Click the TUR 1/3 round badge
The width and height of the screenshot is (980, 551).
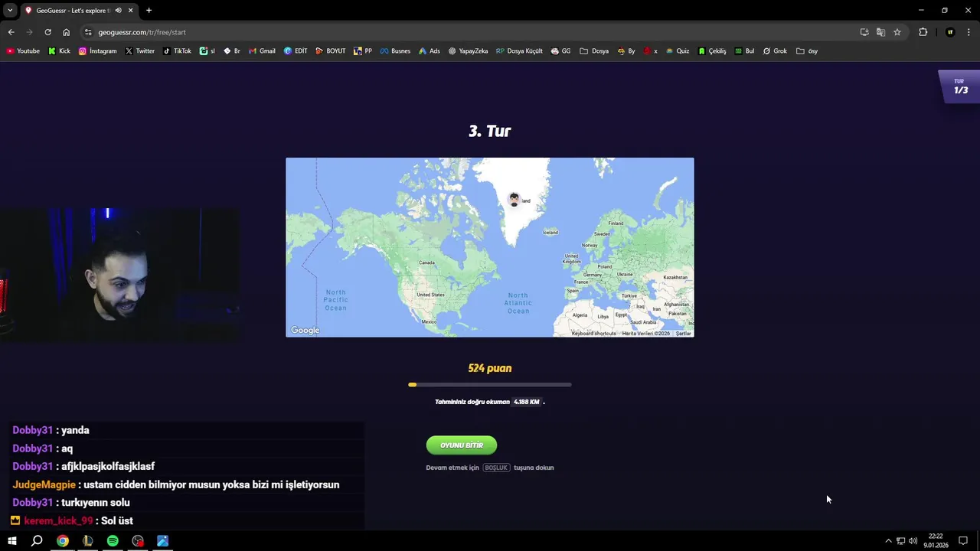tap(960, 86)
